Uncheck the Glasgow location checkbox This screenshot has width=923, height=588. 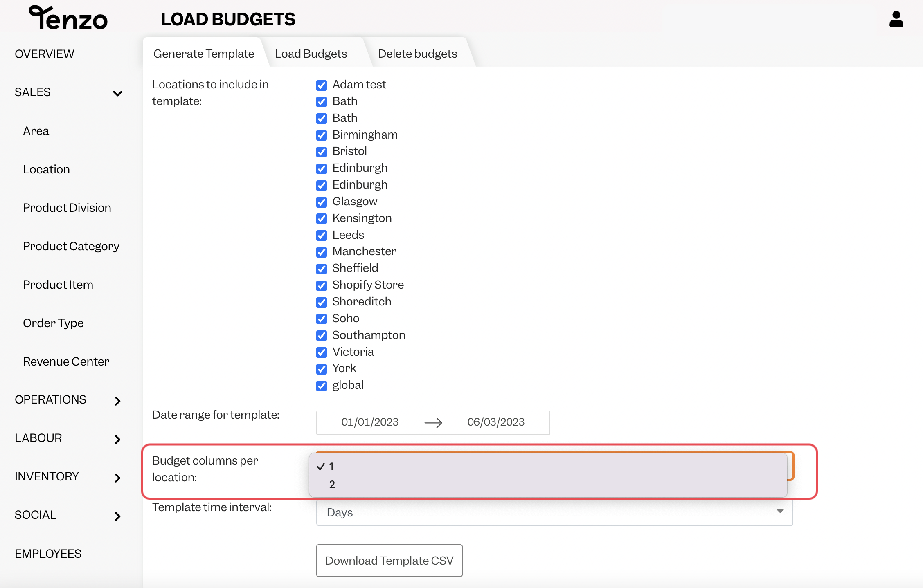[322, 202]
